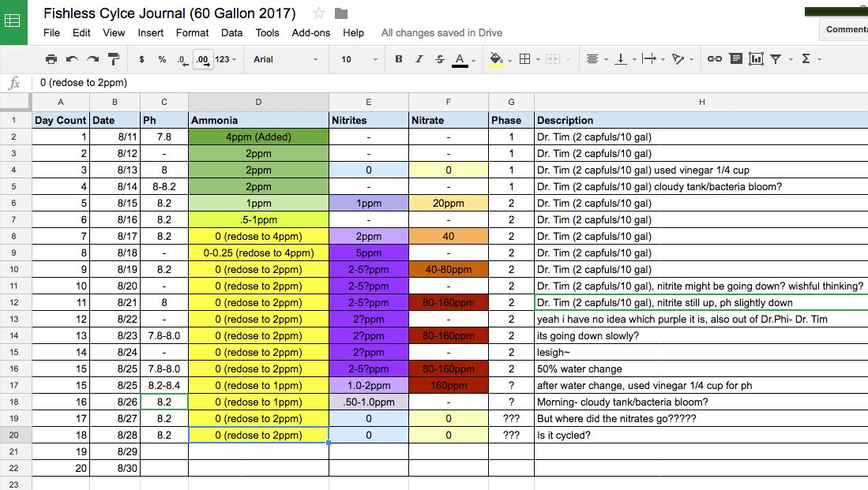Click the Insert link icon

point(714,59)
